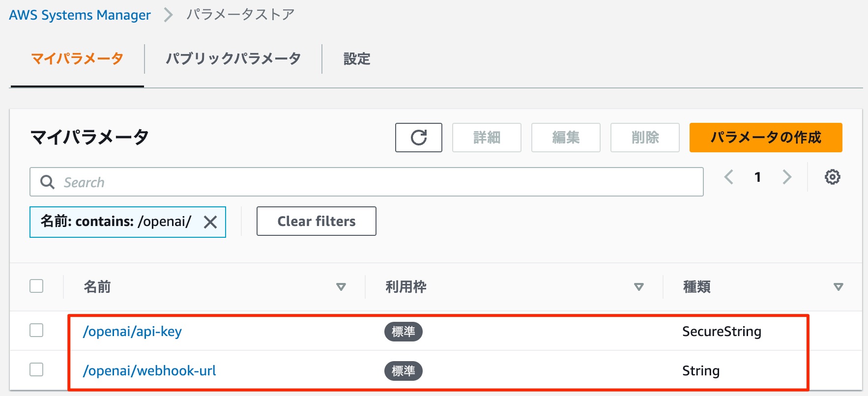Sort by 利用枠 column arrow
Image resolution: width=868 pixels, height=396 pixels.
(x=638, y=287)
